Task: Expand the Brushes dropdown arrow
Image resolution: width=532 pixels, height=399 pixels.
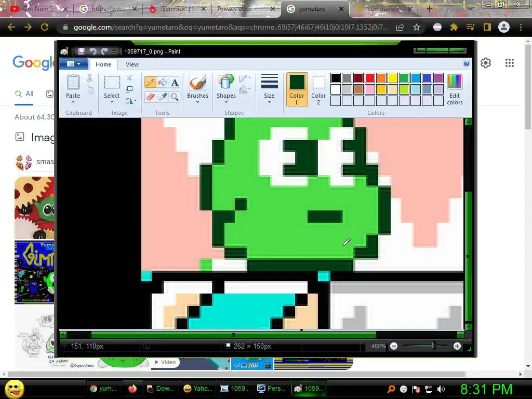Action: 197,102
